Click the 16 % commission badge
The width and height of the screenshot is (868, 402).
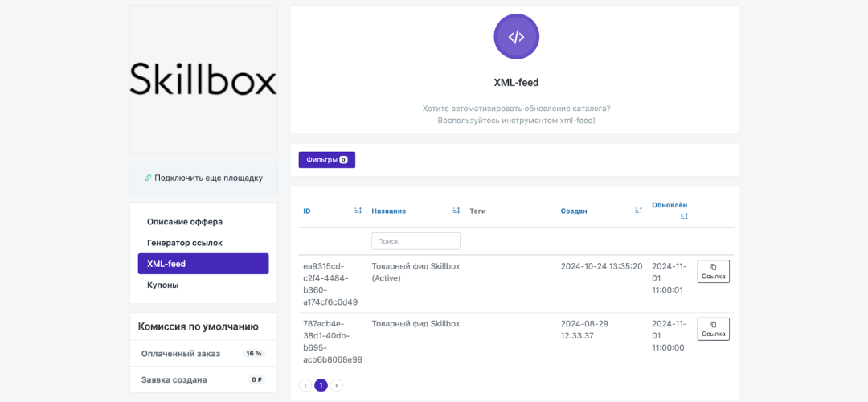[x=254, y=353]
